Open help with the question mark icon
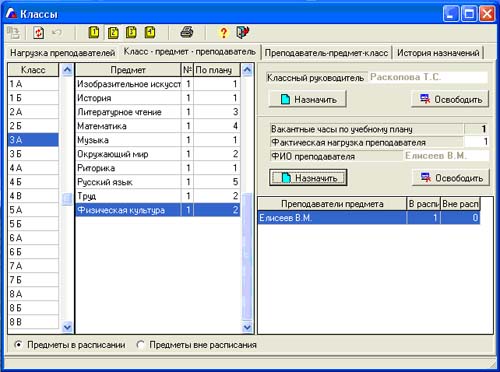This screenshot has height=372, width=500. click(224, 33)
